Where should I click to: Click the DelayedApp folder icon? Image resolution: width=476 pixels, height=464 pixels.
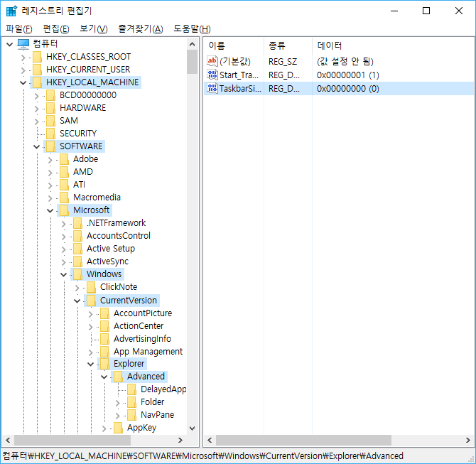point(131,389)
